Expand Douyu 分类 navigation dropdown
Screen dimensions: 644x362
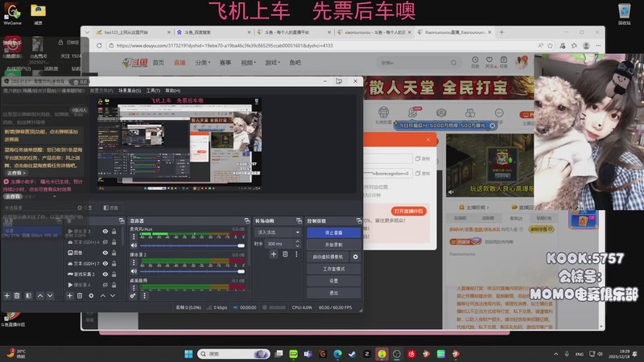[203, 63]
